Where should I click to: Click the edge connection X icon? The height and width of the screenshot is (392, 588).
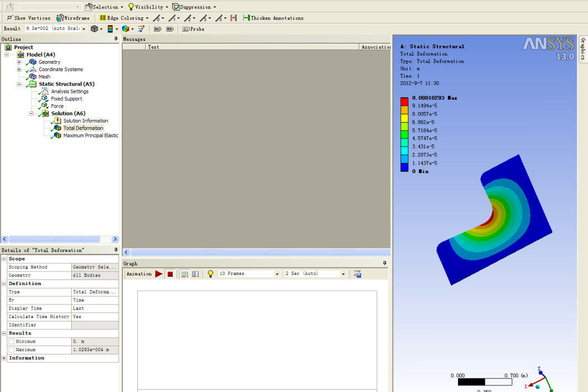[220, 17]
